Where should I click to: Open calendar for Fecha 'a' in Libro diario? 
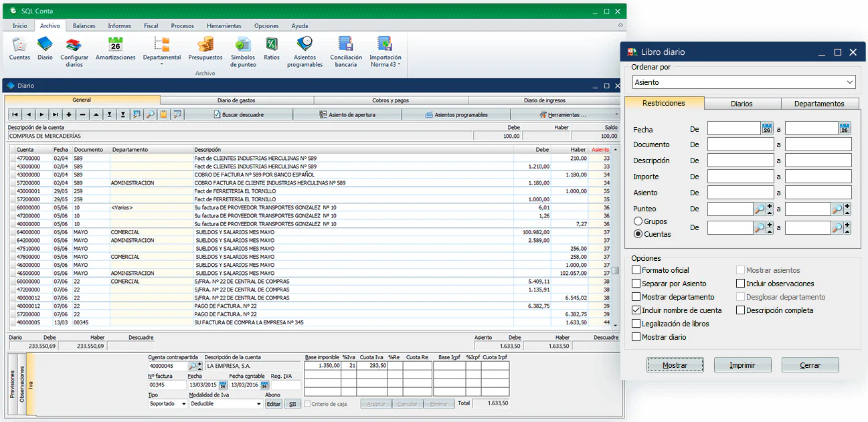845,128
